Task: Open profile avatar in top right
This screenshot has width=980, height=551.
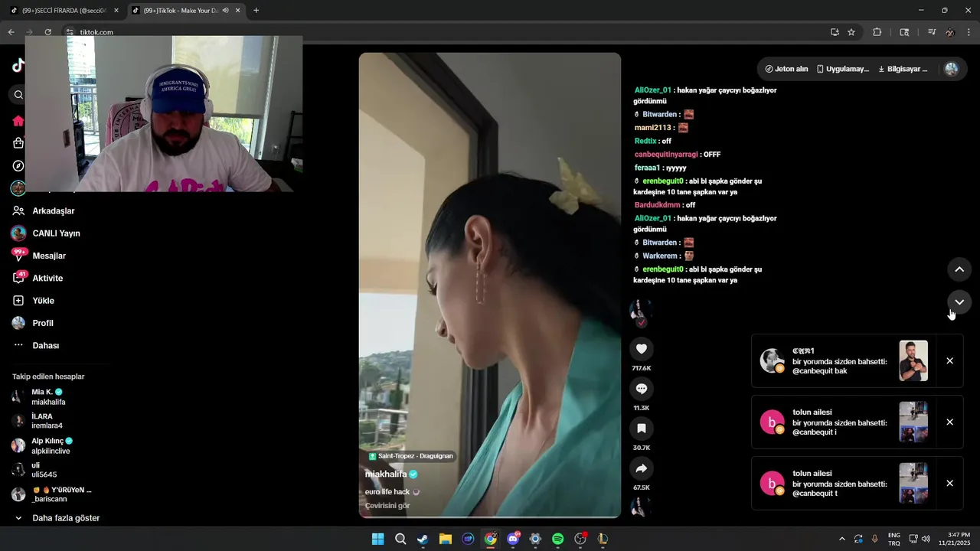Action: coord(952,69)
